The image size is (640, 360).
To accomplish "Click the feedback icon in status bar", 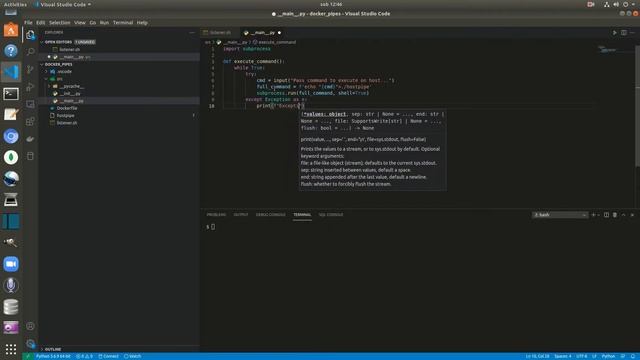I will [623, 356].
